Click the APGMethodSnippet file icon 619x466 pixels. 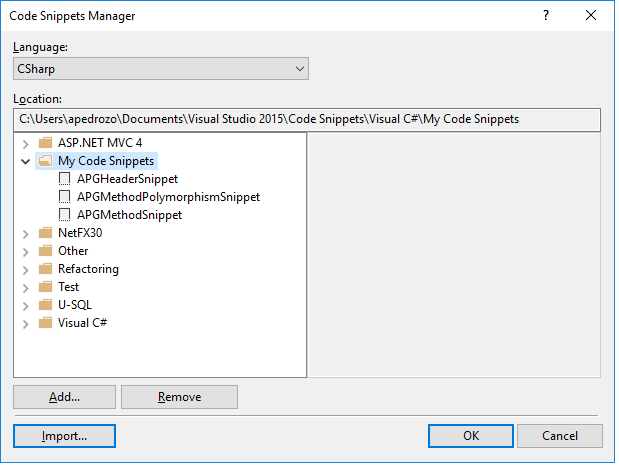64,215
